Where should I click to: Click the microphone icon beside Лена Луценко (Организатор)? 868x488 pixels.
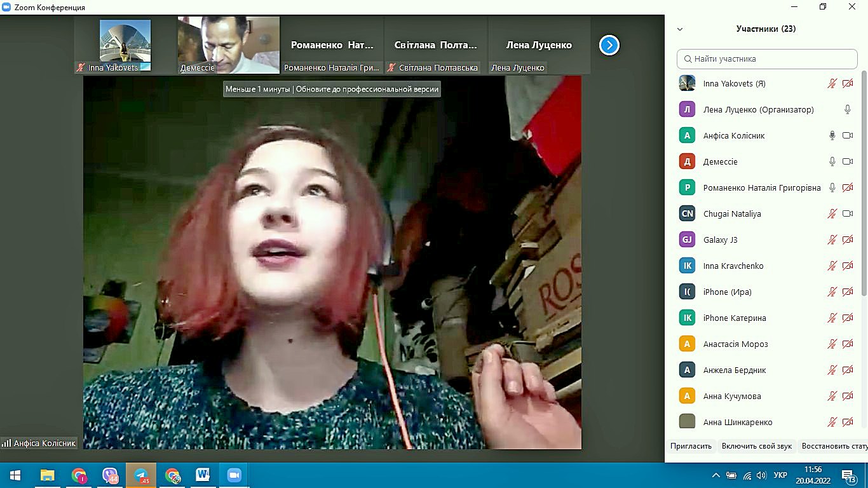tap(847, 109)
